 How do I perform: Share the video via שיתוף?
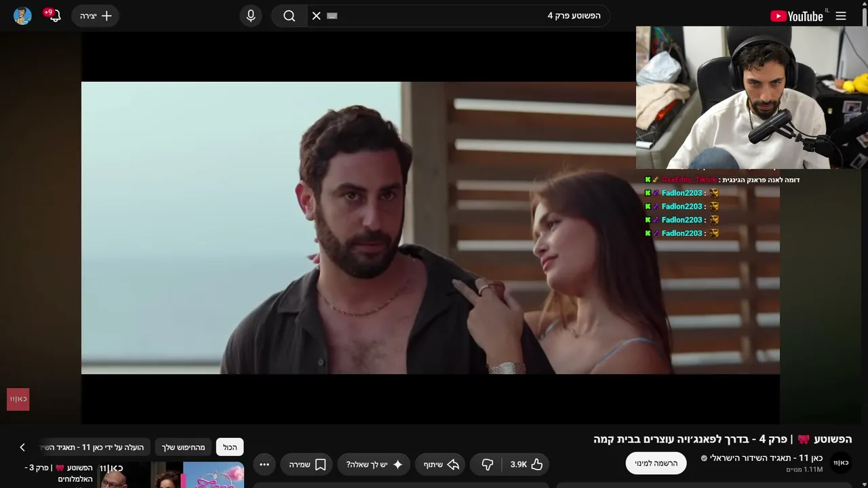click(441, 464)
